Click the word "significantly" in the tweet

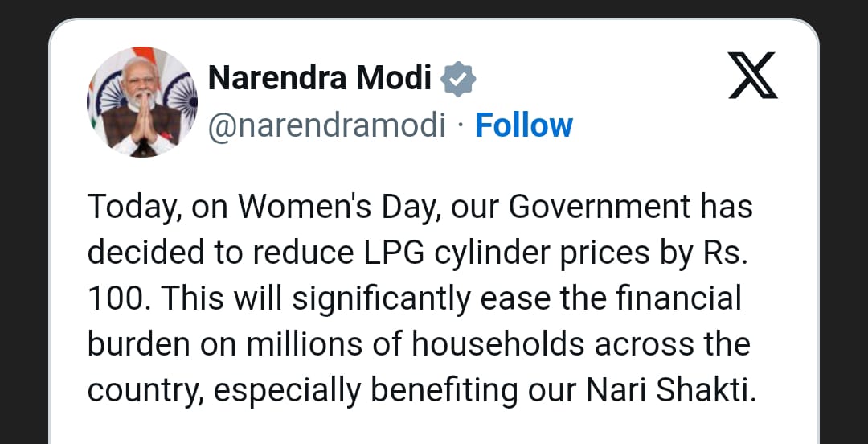click(381, 299)
